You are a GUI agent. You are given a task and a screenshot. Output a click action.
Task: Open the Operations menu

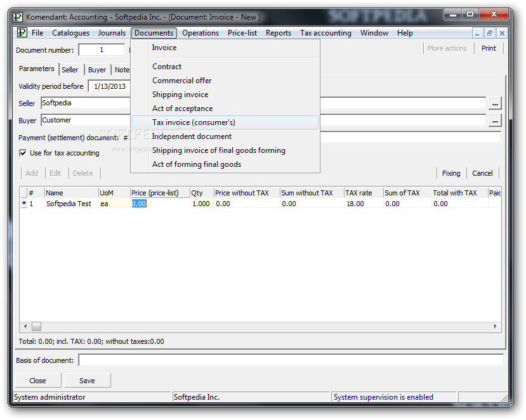201,33
